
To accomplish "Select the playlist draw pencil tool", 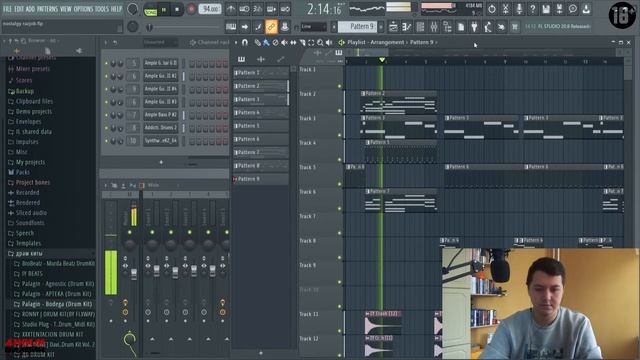I will 257,42.
